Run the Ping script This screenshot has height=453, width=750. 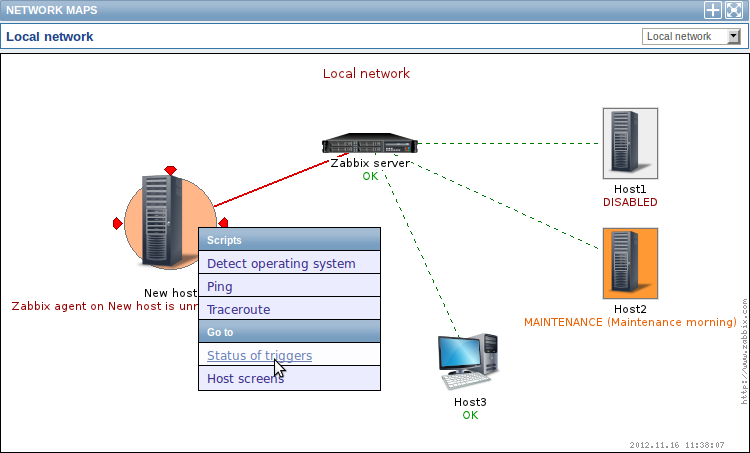pos(289,286)
